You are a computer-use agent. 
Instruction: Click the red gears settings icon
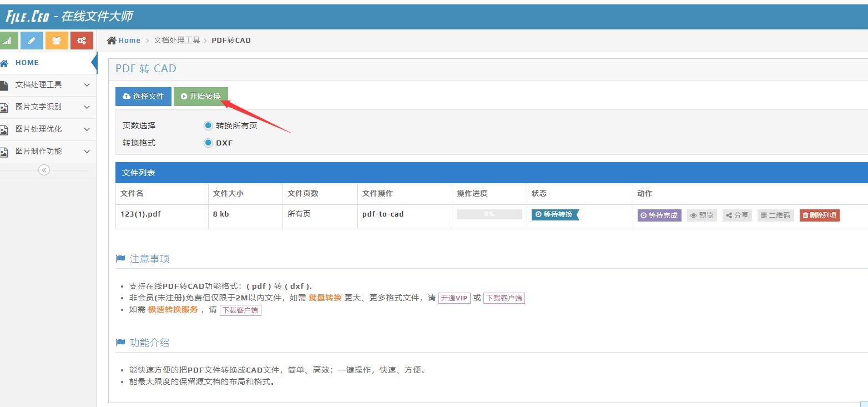(82, 40)
